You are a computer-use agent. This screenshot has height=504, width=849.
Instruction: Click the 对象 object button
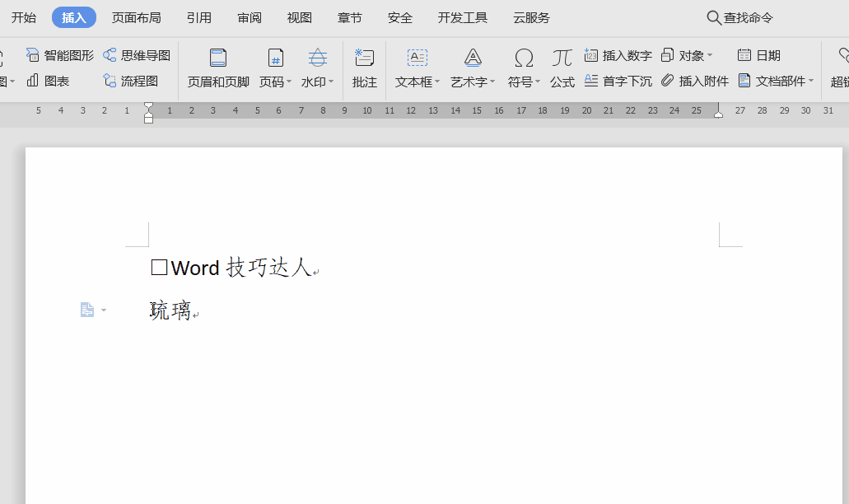682,55
